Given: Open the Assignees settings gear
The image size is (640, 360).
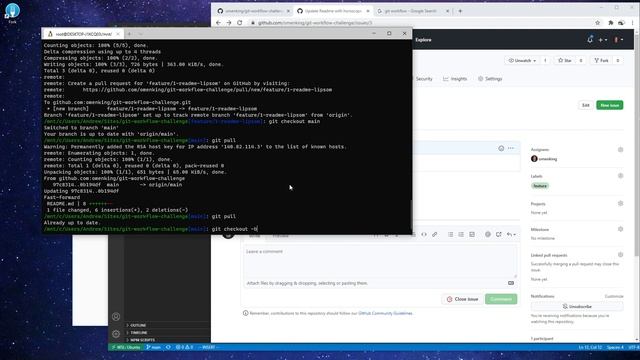Looking at the screenshot, I should (x=620, y=150).
